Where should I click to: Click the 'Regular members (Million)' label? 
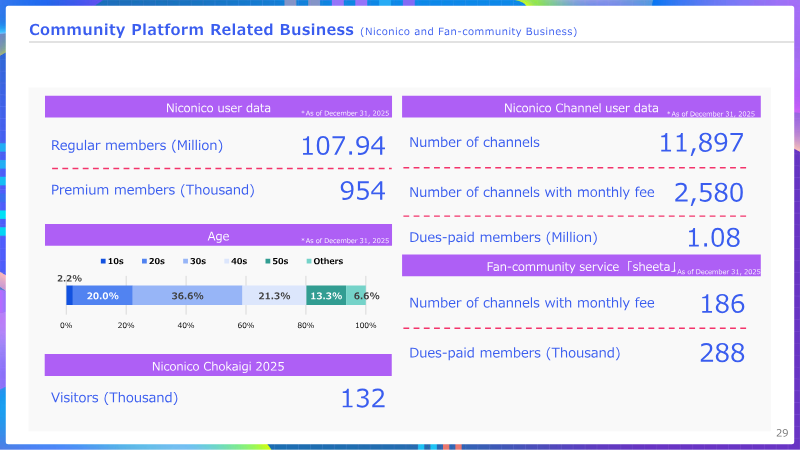click(137, 145)
